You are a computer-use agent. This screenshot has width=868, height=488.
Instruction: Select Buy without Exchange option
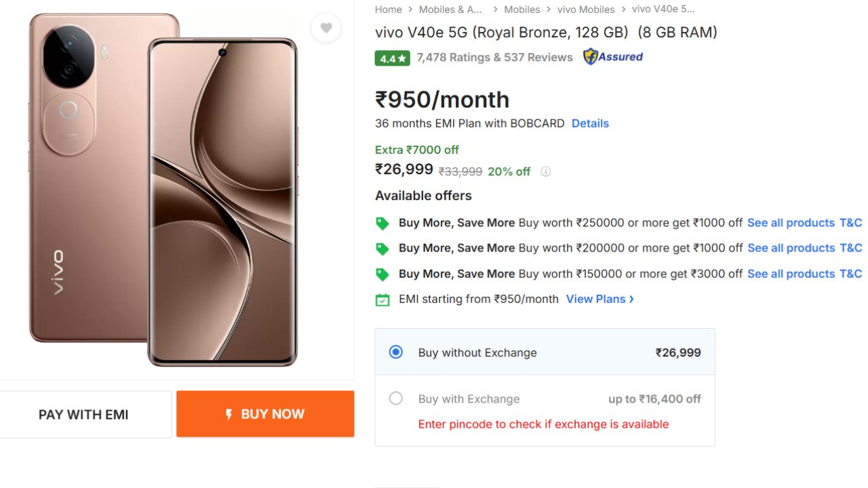[x=396, y=352]
